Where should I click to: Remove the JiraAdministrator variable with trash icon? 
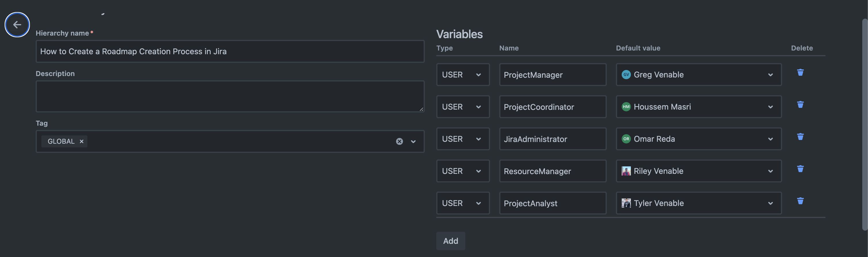coord(800,137)
